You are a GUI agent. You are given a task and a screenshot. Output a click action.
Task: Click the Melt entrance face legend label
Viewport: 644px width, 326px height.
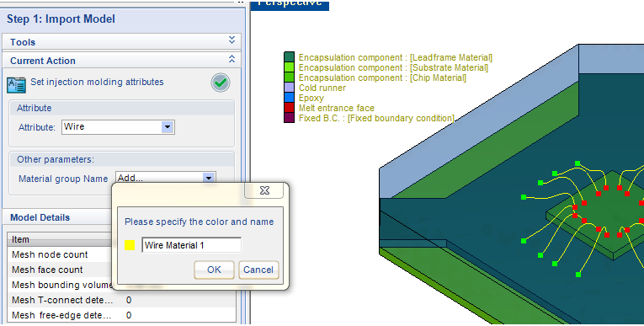337,108
